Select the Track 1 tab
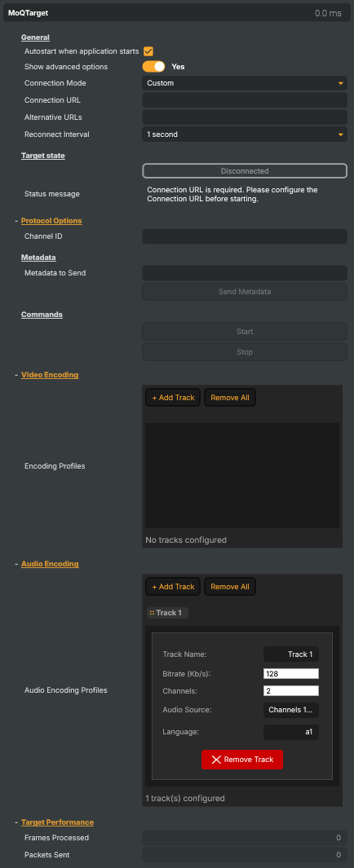This screenshot has height=868, width=354. pos(167,613)
